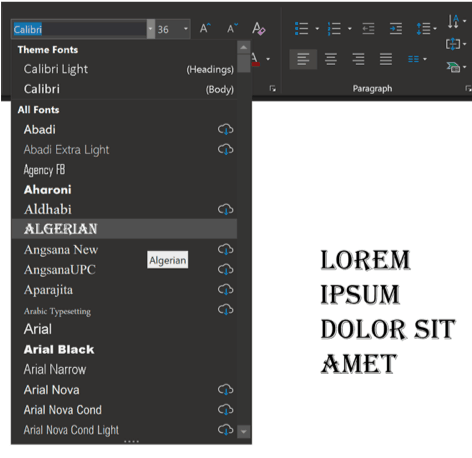Click the DOLOR SIT text line
Viewport: 472px width, 458px height.
point(388,329)
